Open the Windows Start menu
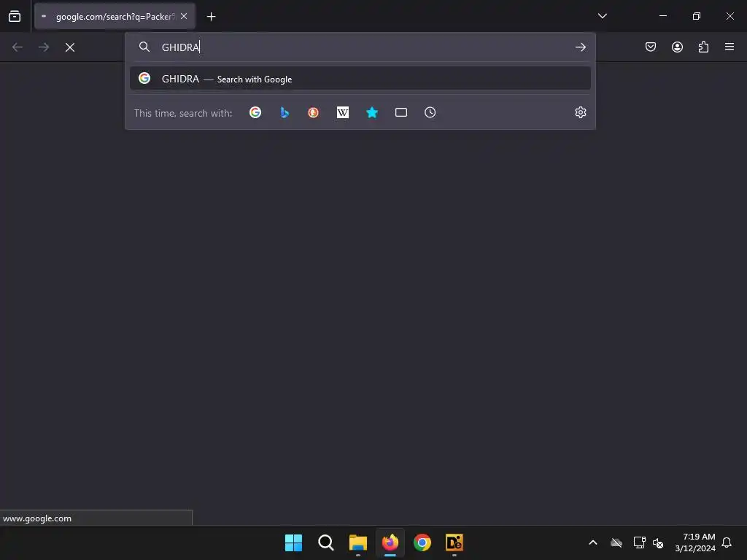747x560 pixels. (x=293, y=542)
